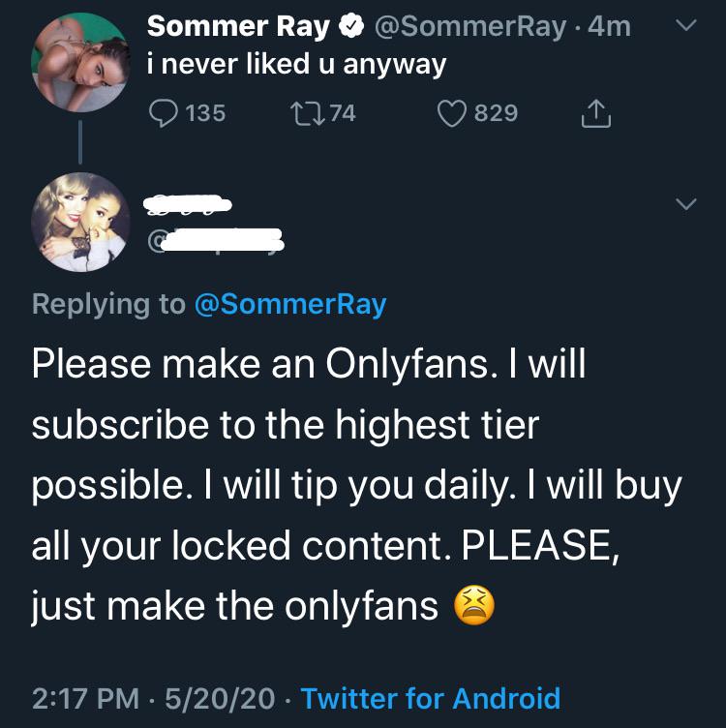Expand the chevron menu on the reply tweet
Screen dimensions: 726x728
point(684,203)
